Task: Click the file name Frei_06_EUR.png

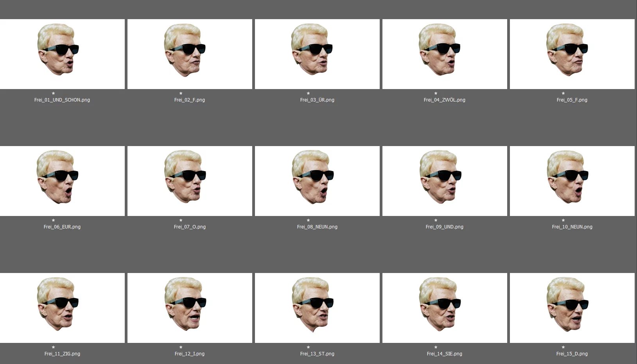Action: click(62, 227)
